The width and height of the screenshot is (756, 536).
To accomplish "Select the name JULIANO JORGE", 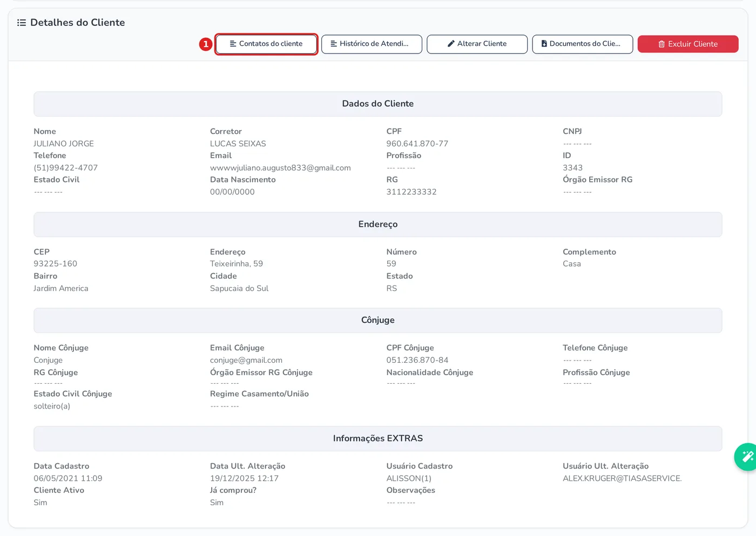I will (64, 144).
